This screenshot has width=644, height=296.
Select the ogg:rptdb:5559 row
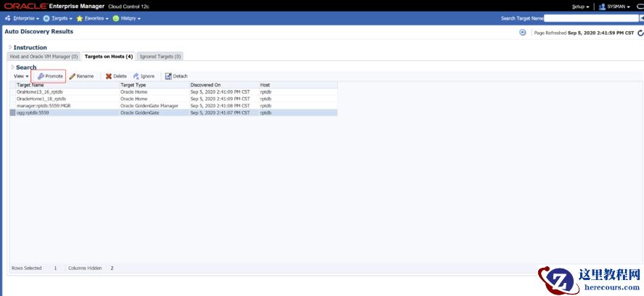(x=174, y=112)
